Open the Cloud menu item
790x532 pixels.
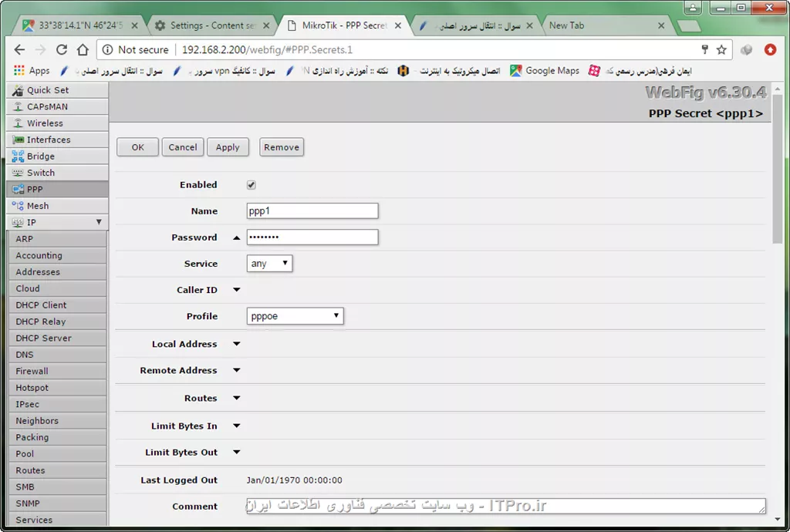pyautogui.click(x=57, y=288)
